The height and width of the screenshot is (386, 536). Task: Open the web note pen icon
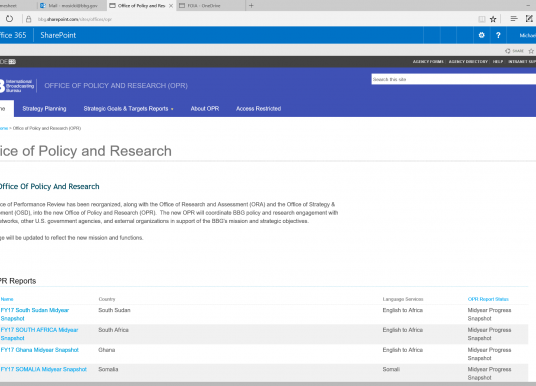529,19
